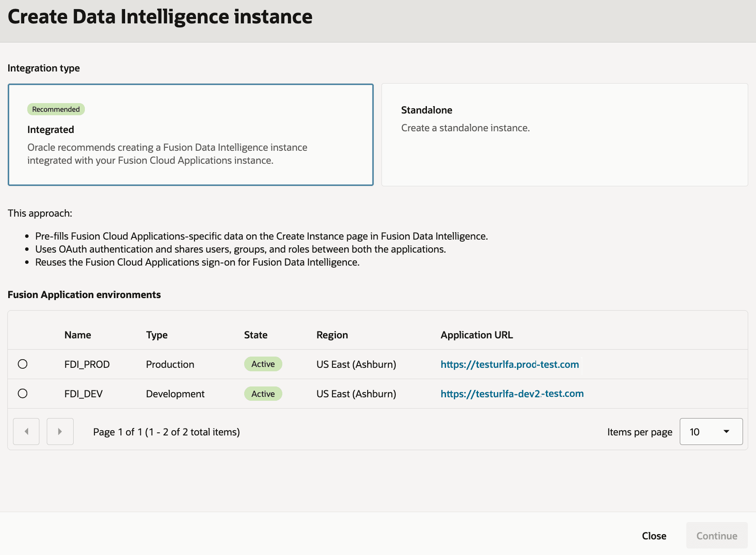Open the testurlfa-dev2-test.com link
The height and width of the screenshot is (555, 756).
(512, 393)
